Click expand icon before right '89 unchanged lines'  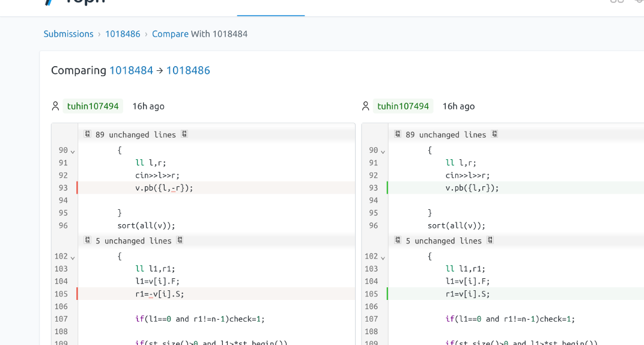click(397, 134)
